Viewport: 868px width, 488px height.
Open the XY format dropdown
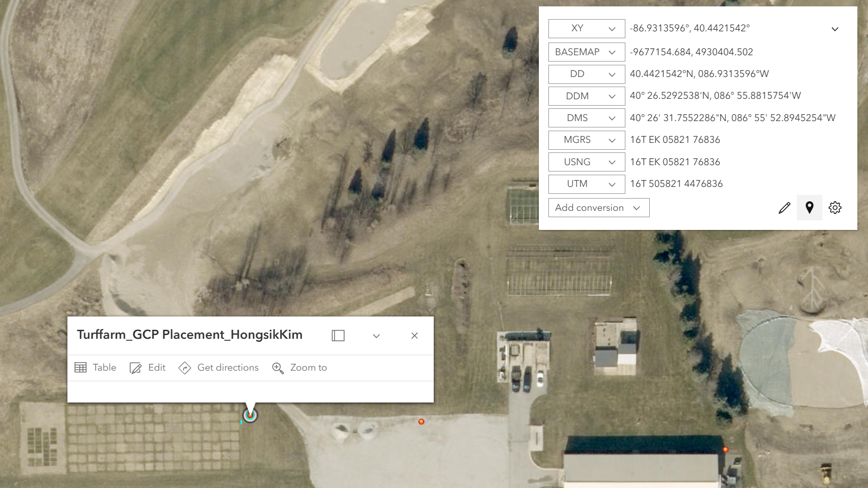click(x=586, y=29)
